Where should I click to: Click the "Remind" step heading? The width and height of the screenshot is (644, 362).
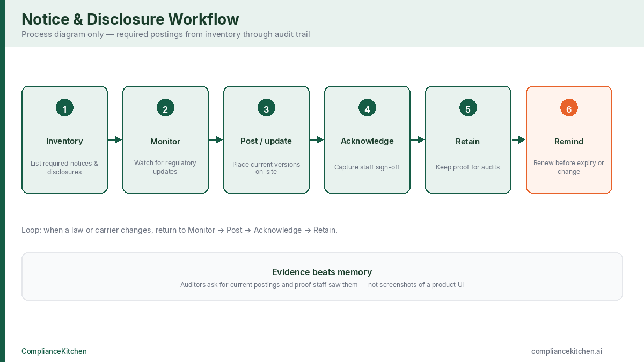(569, 142)
